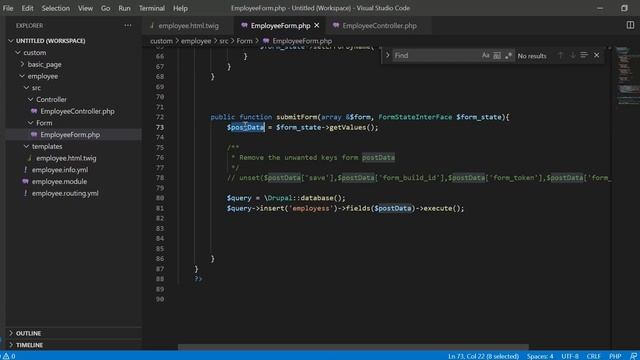
Task: Click employee in the breadcrumb path
Action: coord(196,41)
